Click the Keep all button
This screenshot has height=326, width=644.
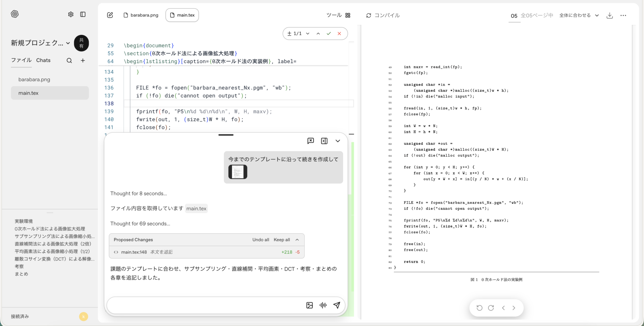282,240
